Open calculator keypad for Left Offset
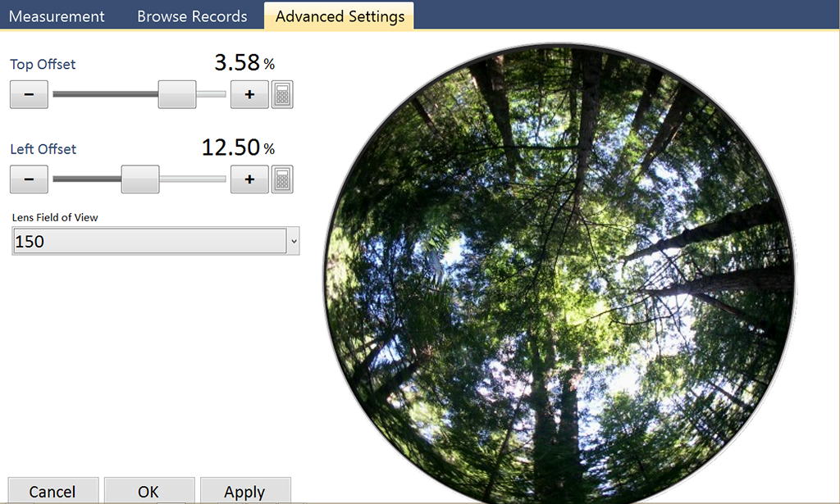 tap(282, 179)
